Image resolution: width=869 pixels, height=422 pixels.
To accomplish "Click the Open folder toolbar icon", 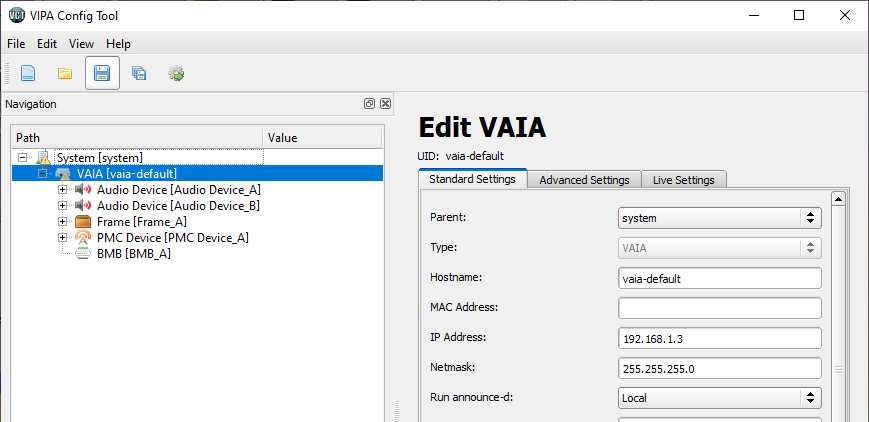I will pyautogui.click(x=65, y=73).
